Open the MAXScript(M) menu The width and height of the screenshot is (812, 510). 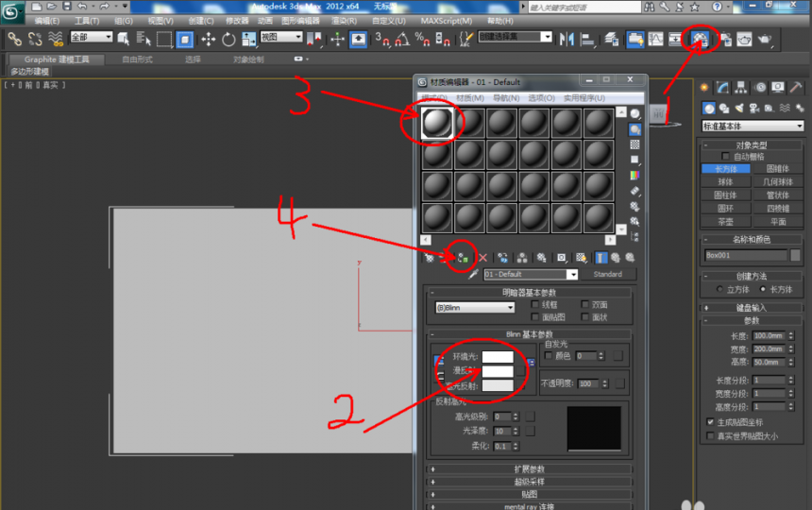click(447, 21)
